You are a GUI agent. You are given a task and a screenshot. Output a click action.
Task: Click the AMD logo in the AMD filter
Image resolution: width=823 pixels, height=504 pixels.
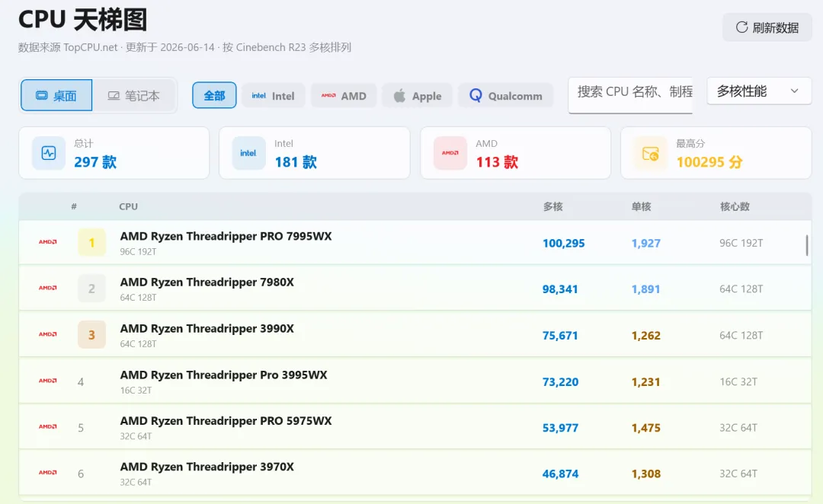point(328,95)
